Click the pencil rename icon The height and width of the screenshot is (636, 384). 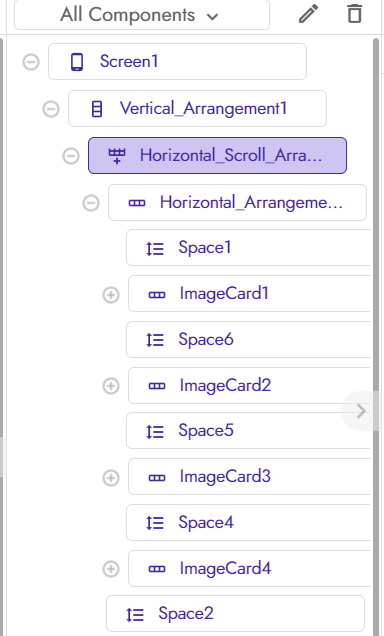tap(309, 14)
